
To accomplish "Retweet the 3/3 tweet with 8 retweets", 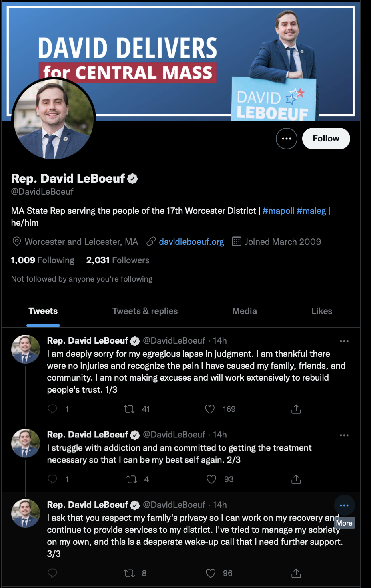I will [129, 573].
